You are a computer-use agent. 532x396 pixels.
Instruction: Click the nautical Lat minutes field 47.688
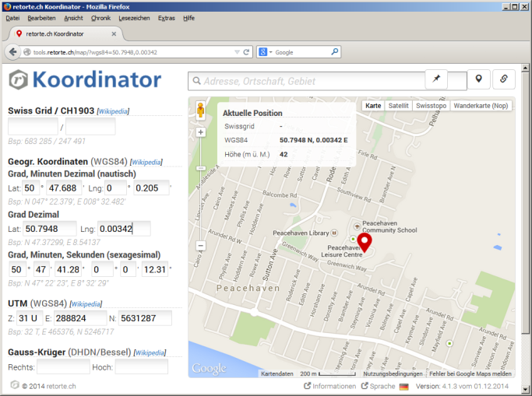click(x=64, y=187)
